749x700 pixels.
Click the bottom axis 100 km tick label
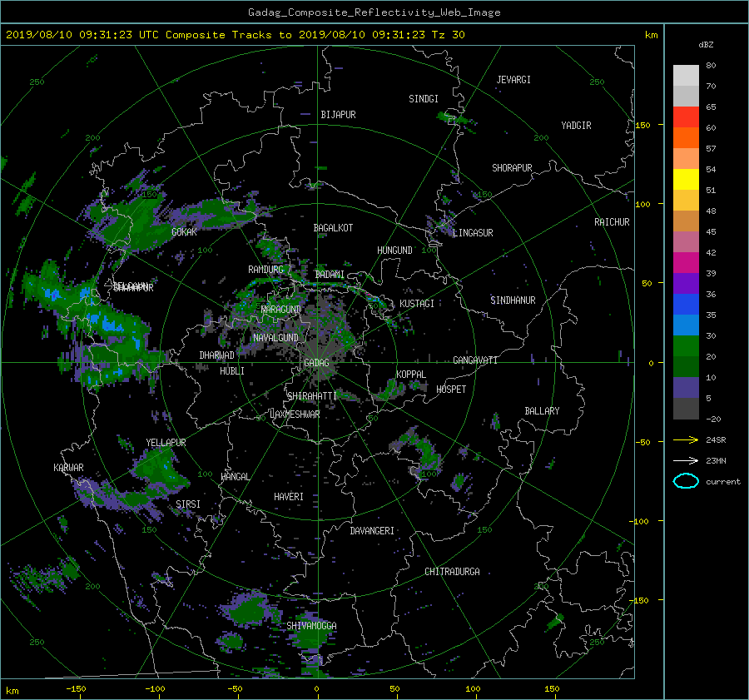coord(473,689)
